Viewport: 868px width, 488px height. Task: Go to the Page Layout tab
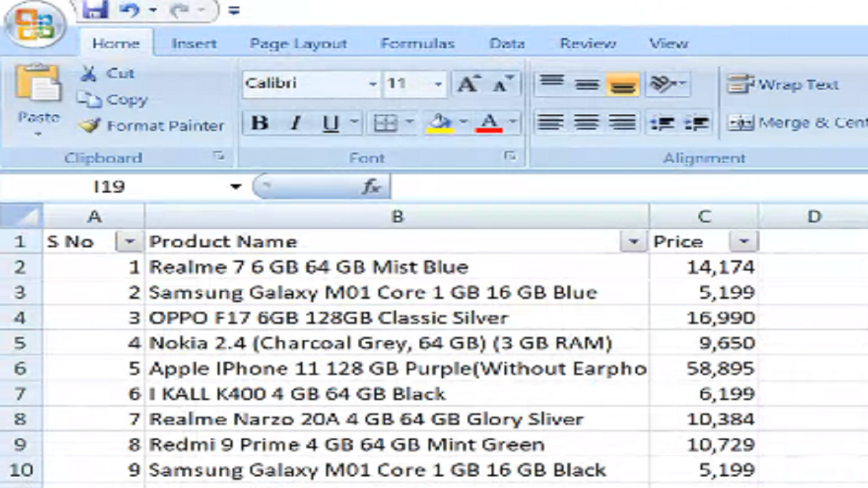click(298, 43)
